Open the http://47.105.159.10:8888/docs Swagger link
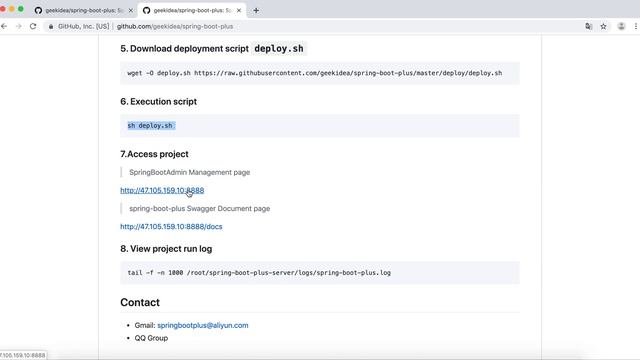 tap(171, 227)
